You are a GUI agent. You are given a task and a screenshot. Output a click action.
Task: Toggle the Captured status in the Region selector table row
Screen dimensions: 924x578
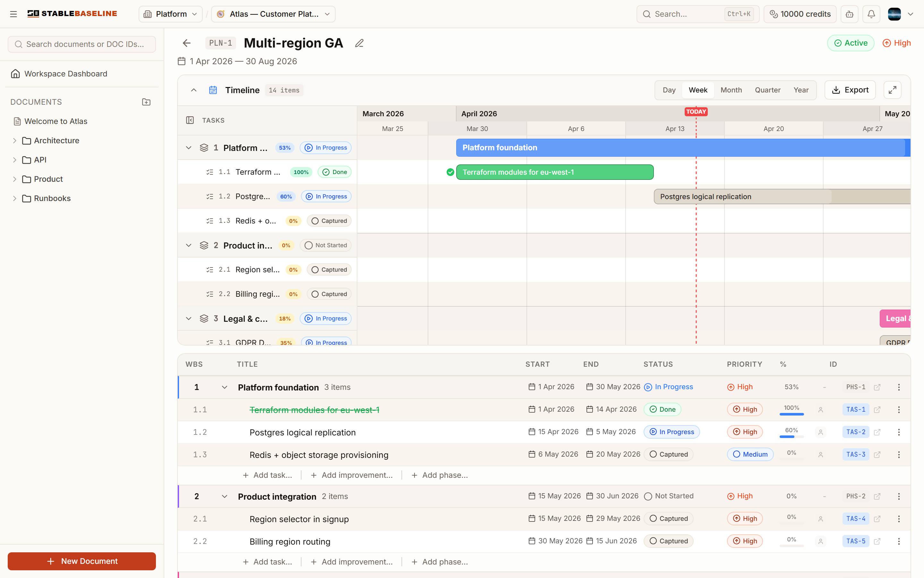668,518
